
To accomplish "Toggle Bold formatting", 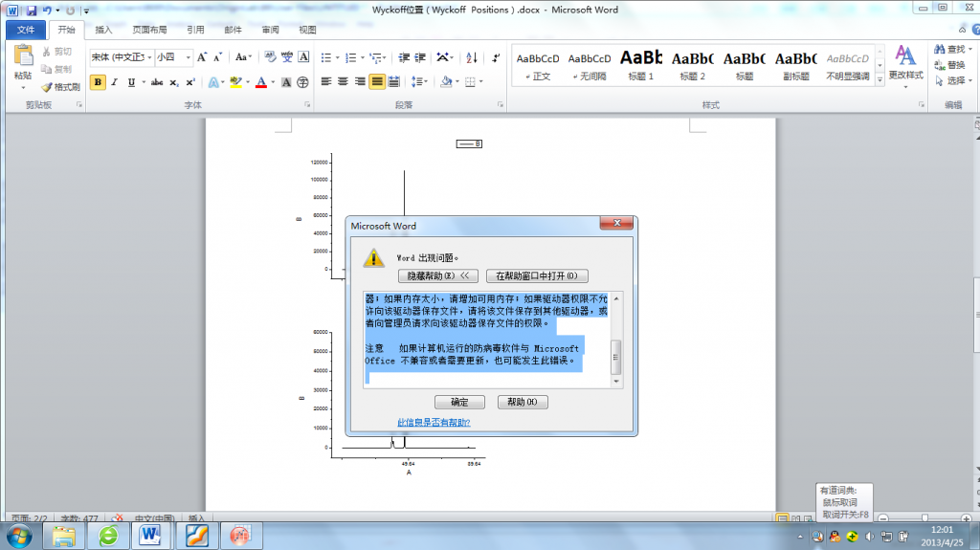I will click(98, 82).
